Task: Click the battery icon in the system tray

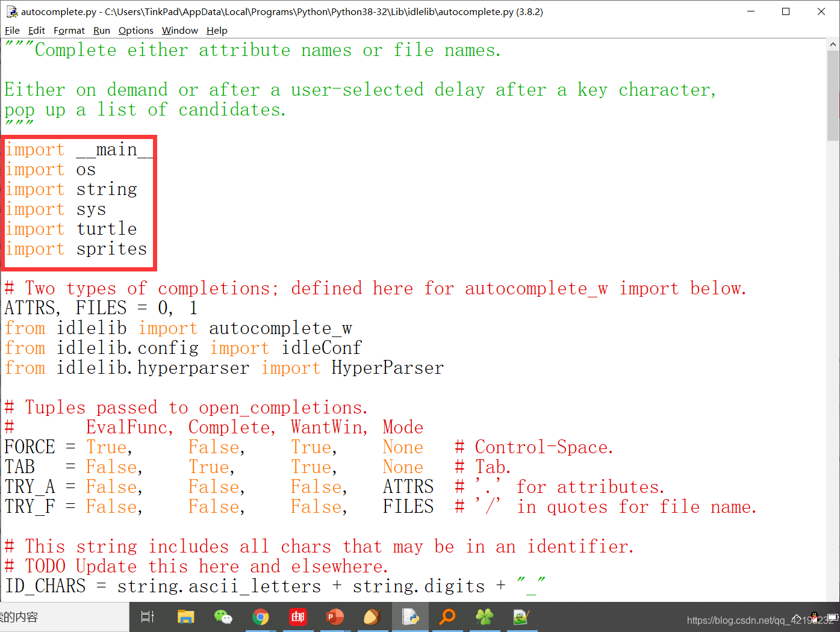Action: (x=833, y=618)
